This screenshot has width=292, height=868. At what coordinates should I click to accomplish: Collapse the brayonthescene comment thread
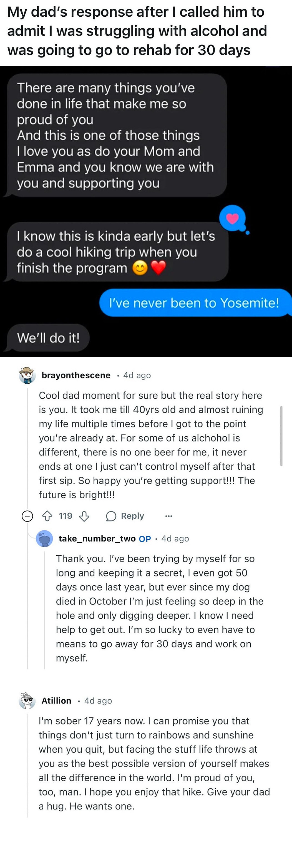(27, 516)
